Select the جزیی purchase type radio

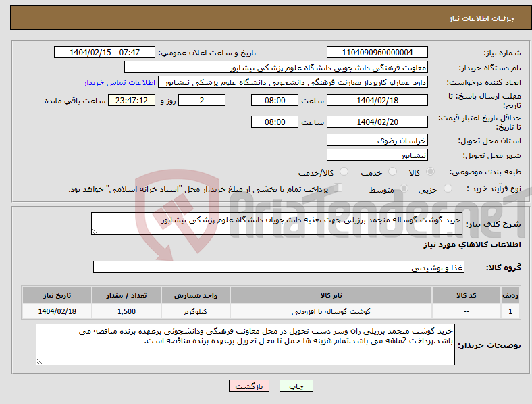click(448, 188)
